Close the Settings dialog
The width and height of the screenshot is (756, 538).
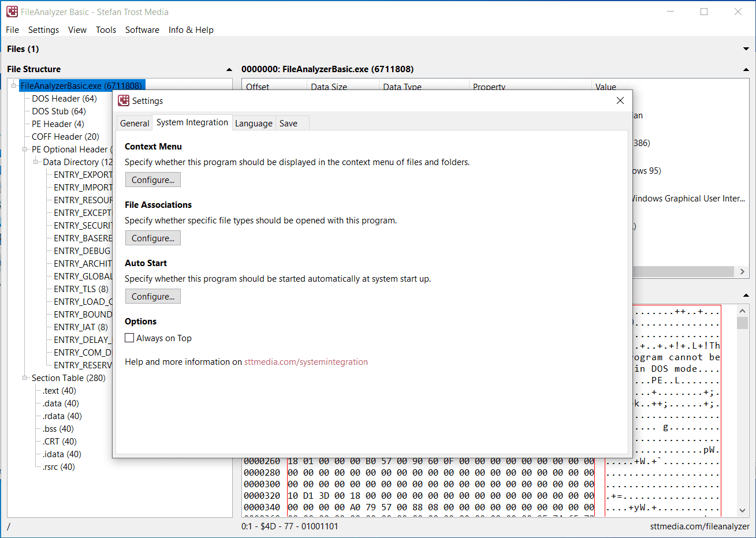click(x=620, y=100)
